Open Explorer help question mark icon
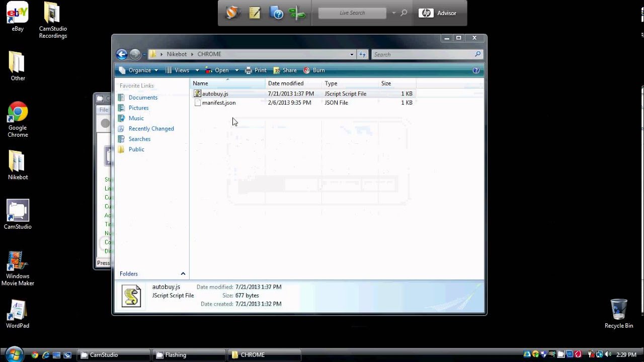Viewport: 644px width, 362px height. coord(476,70)
